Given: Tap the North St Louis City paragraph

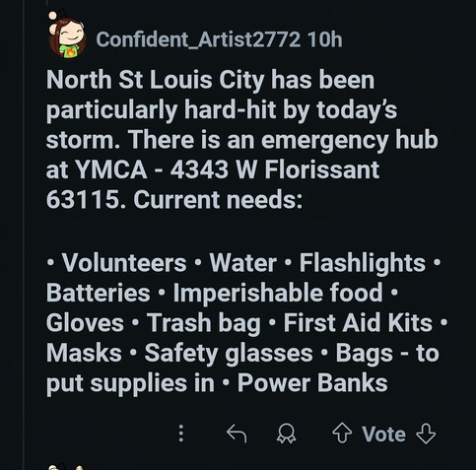Looking at the screenshot, I should click(x=242, y=139).
